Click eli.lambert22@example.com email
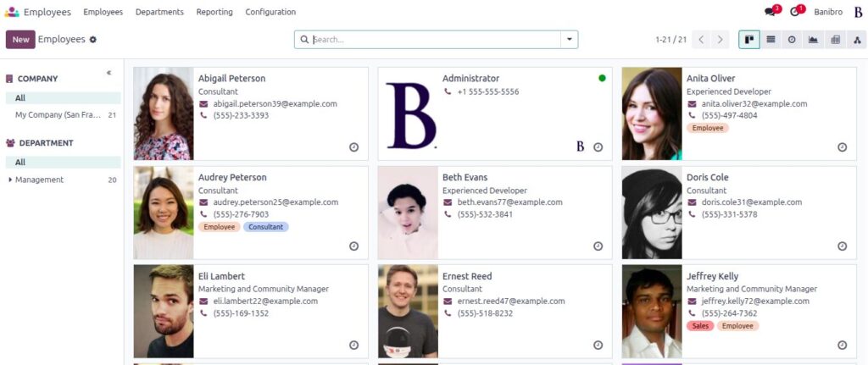The image size is (868, 365). 265,301
